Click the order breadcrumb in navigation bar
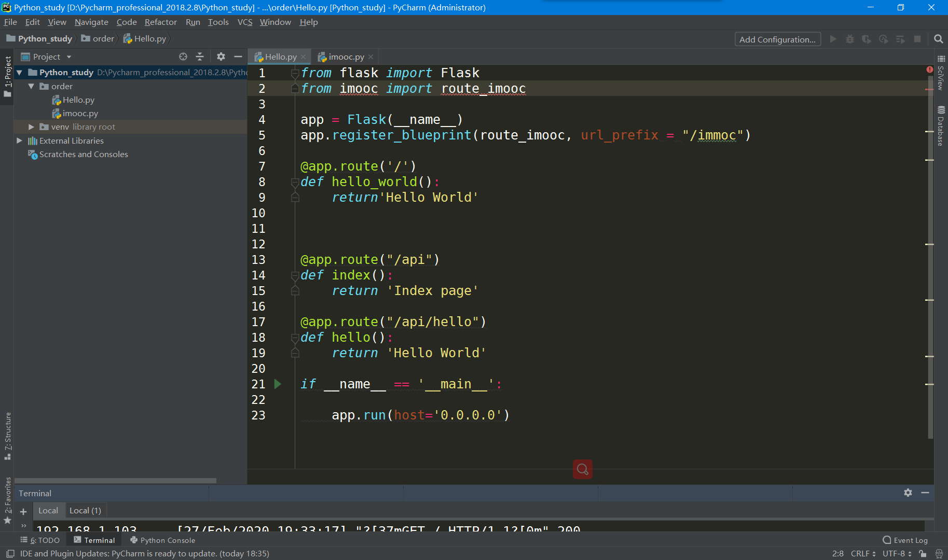The height and width of the screenshot is (560, 948). [x=98, y=38]
